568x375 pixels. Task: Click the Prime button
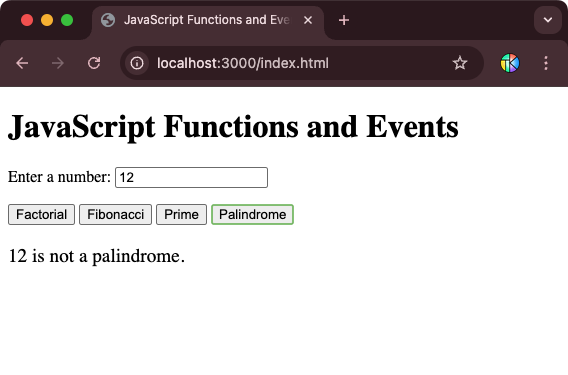click(181, 214)
